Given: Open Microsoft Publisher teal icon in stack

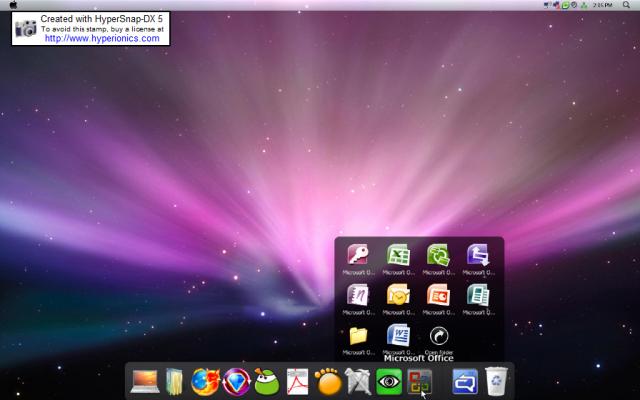Looking at the screenshot, I should (x=478, y=295).
